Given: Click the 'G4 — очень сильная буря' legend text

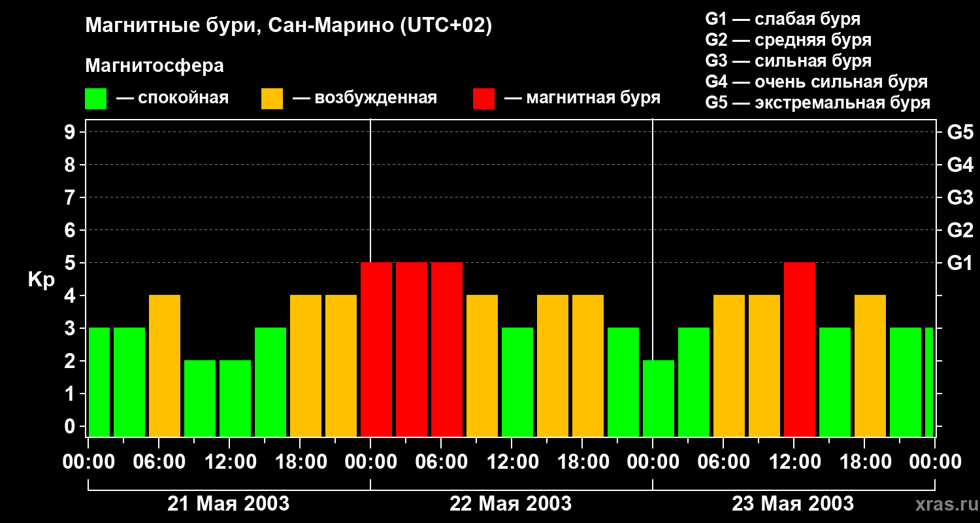Looking at the screenshot, I should coord(816,82).
